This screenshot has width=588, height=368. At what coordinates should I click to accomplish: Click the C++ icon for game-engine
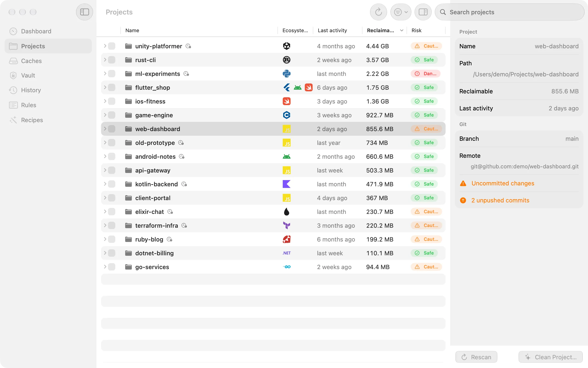click(x=286, y=115)
